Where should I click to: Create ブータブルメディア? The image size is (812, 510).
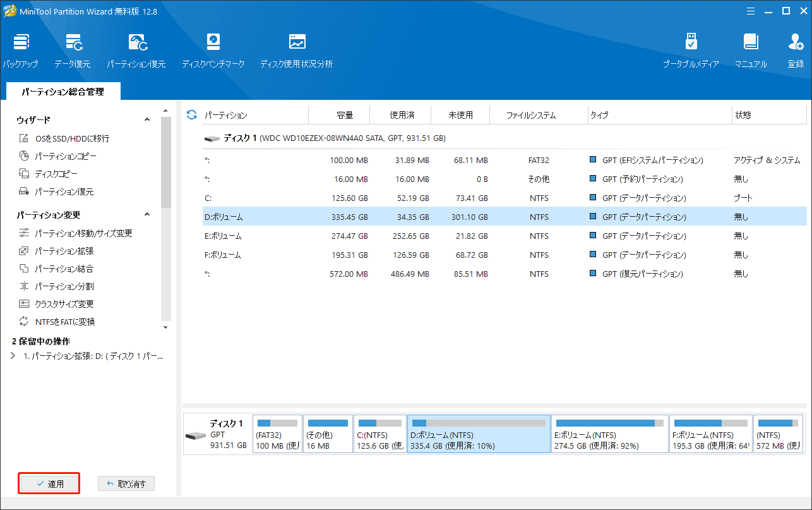[691, 51]
